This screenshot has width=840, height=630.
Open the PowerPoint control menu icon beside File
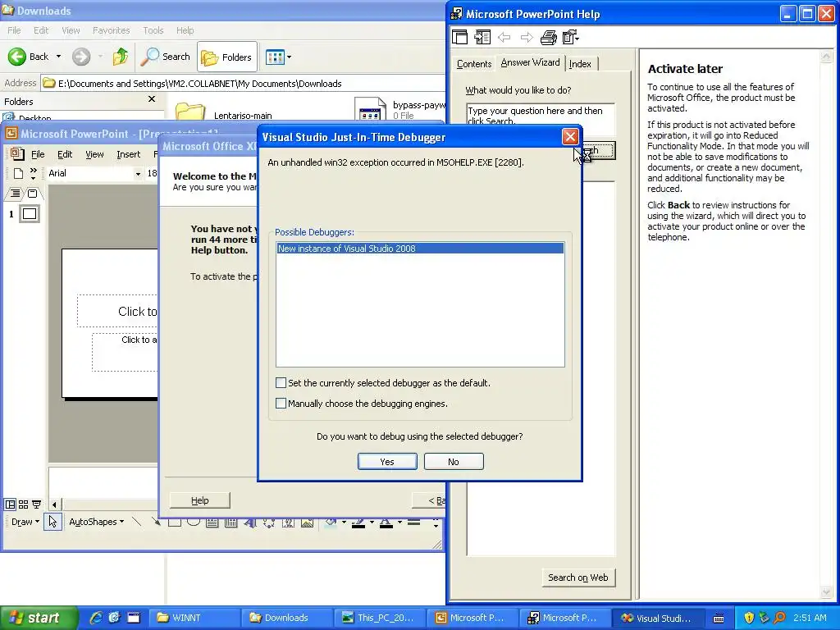coord(17,153)
